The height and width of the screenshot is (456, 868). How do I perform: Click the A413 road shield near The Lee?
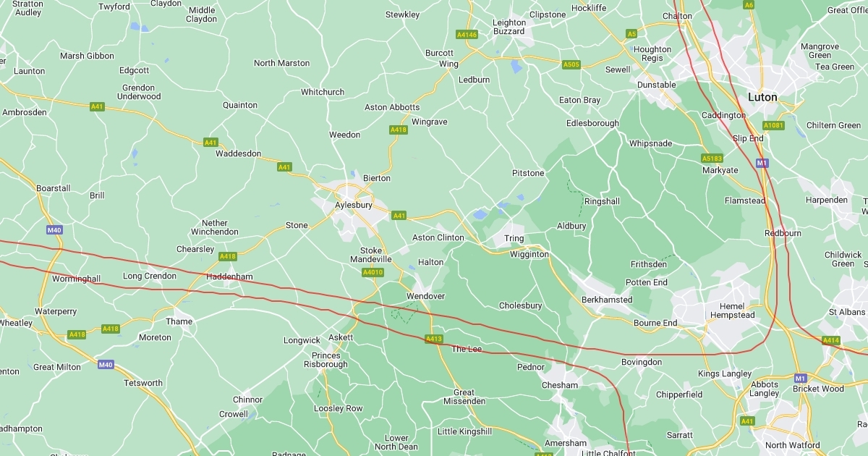coord(434,339)
